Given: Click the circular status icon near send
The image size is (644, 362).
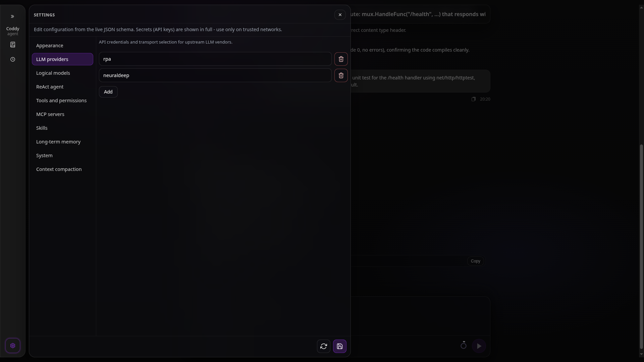Looking at the screenshot, I should pyautogui.click(x=463, y=345).
